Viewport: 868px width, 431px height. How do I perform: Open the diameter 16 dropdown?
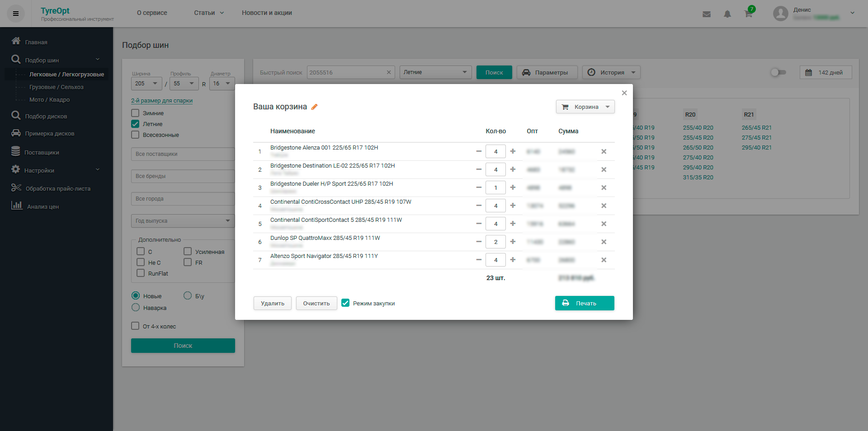tap(222, 84)
